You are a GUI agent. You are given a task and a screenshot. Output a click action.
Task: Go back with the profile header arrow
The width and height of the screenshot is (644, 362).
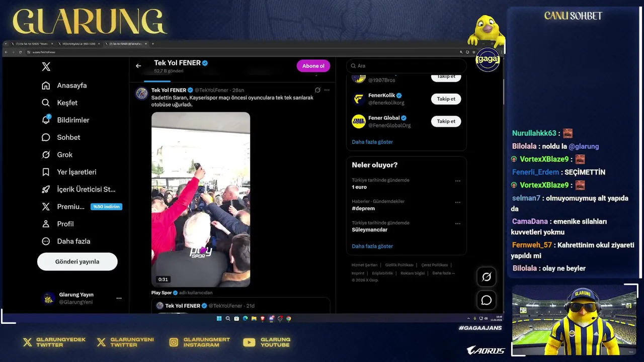tap(138, 66)
